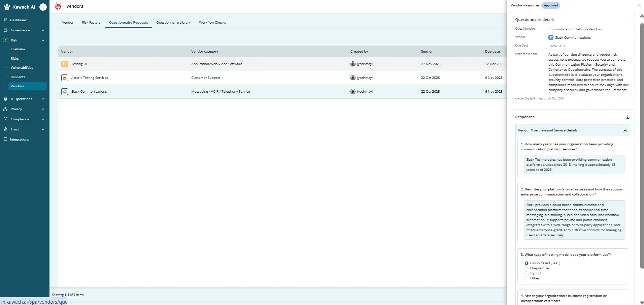Select the On-premise radio option
This screenshot has height=305, width=644.
[527, 268]
